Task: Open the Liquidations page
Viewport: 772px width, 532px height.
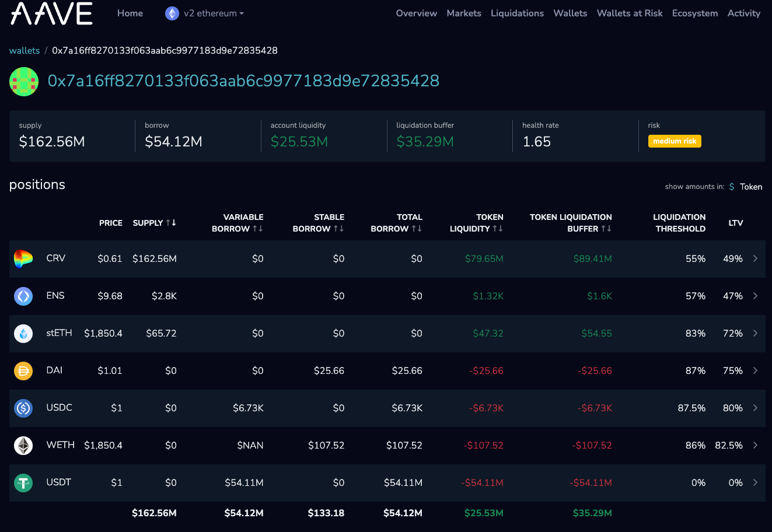Action: coord(517,13)
